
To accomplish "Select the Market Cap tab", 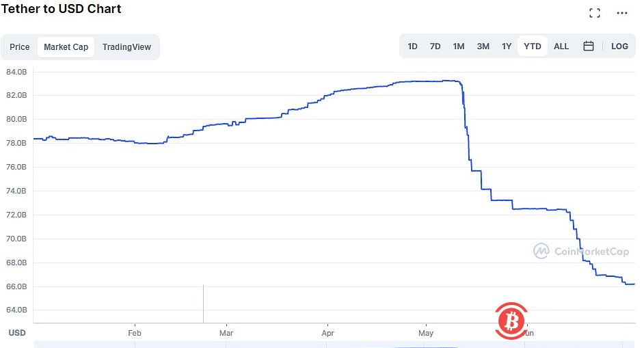I will click(66, 47).
